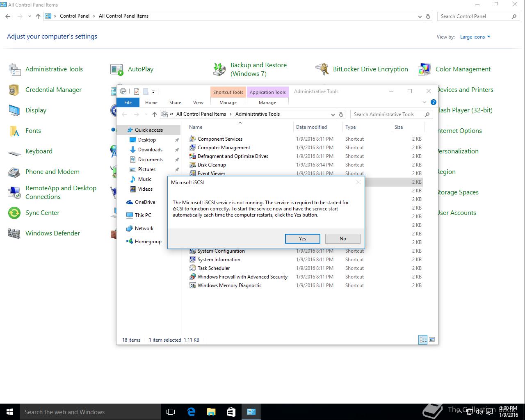Switch to the View ribbon tab
This screenshot has width=525, height=420.
click(x=198, y=103)
